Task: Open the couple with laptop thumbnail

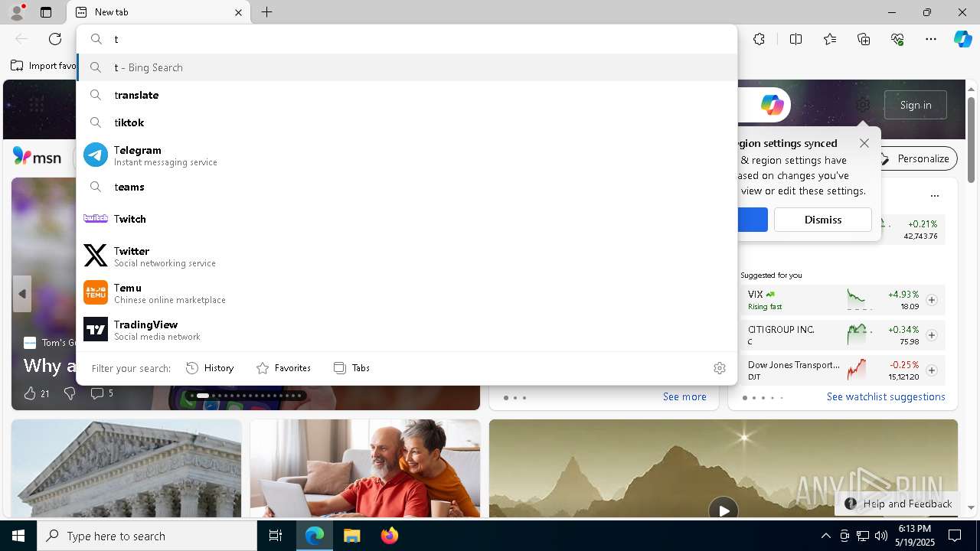Action: tap(365, 468)
